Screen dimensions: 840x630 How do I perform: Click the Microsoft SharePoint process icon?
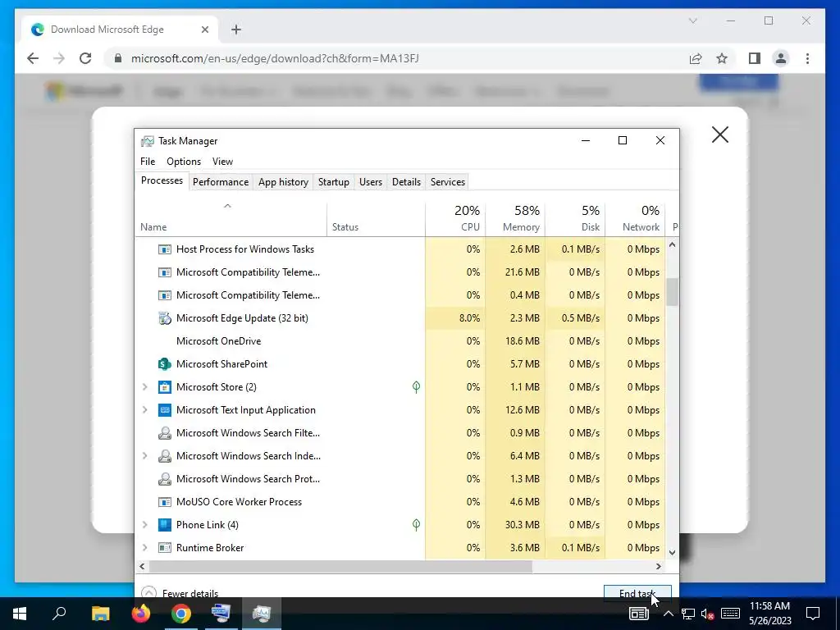coord(164,364)
